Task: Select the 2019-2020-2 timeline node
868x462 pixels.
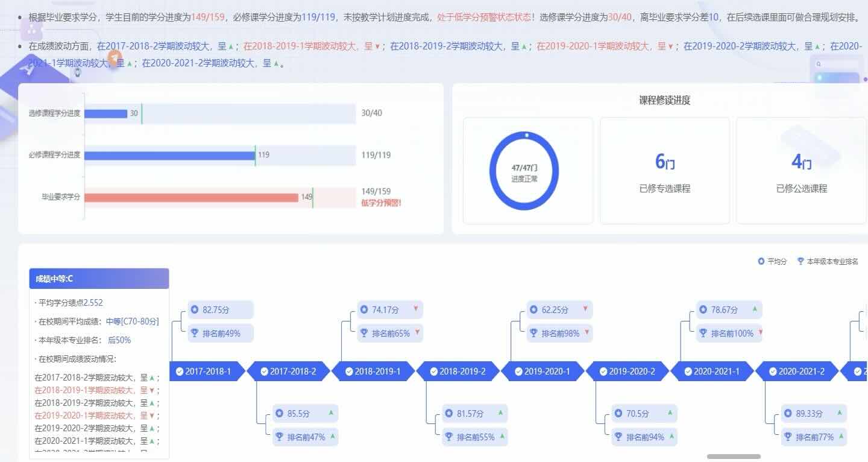Action: coord(627,372)
